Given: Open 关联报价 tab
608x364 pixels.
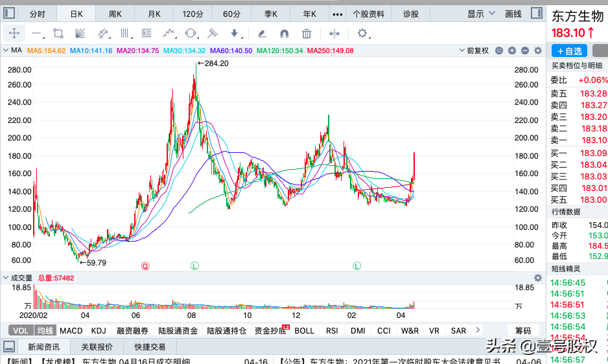Looking at the screenshot, I should tap(97, 347).
